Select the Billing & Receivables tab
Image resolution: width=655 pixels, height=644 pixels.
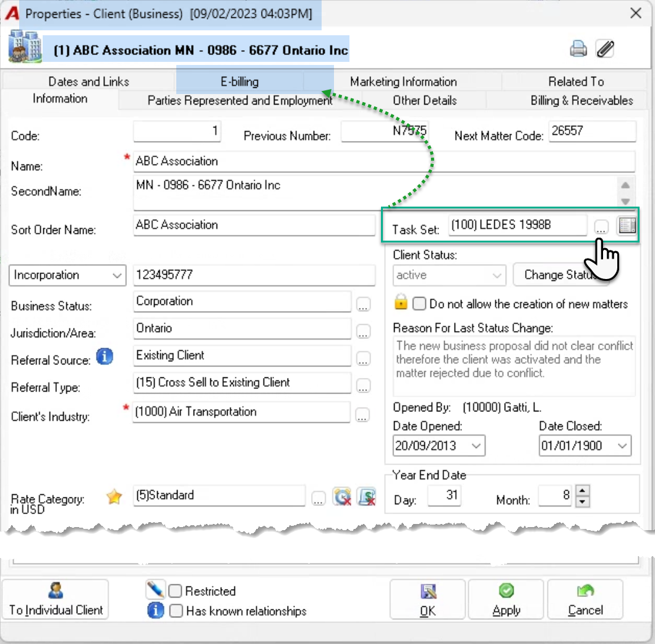(581, 101)
